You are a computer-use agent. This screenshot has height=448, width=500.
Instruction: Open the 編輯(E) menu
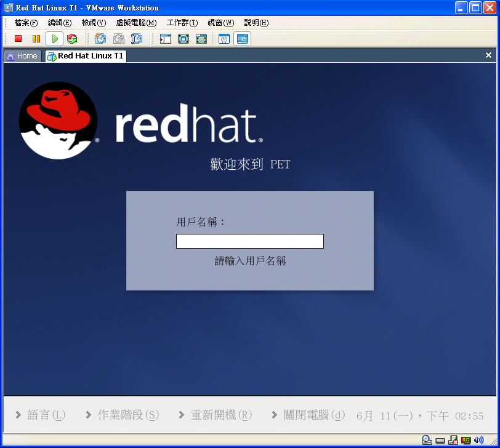click(x=60, y=23)
